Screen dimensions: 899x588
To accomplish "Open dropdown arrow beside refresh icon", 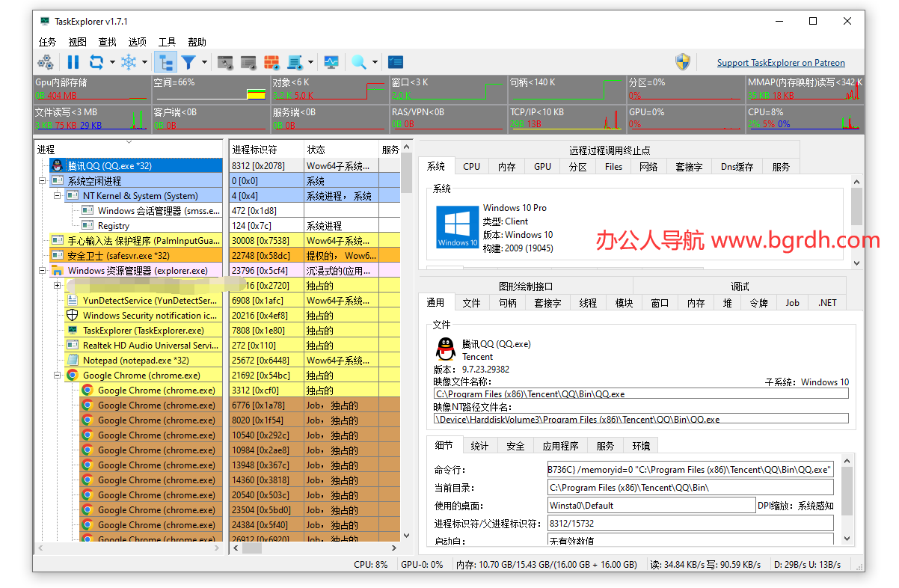I will pos(112,63).
